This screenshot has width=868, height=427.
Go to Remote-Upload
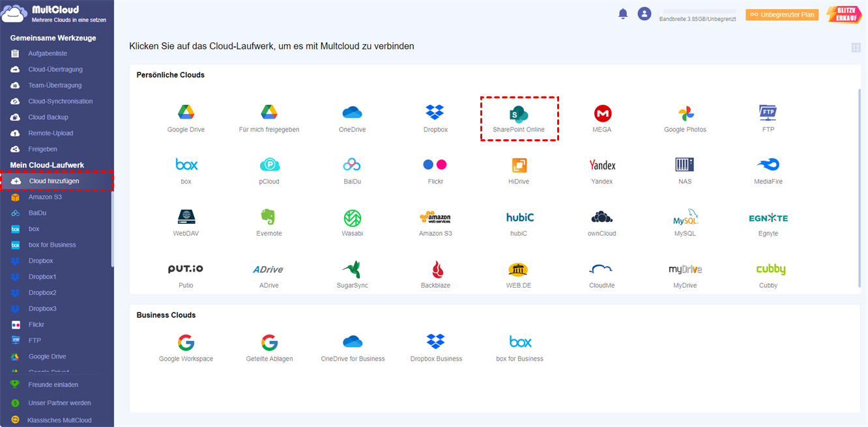(51, 133)
